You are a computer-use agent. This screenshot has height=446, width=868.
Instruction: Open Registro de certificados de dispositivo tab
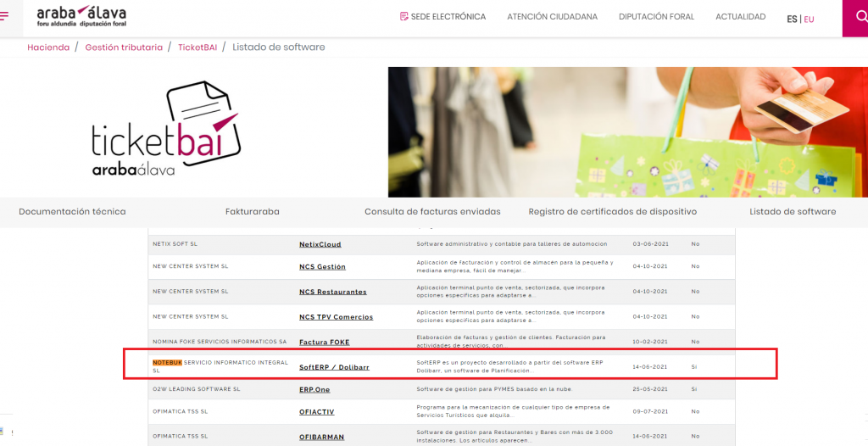point(612,212)
